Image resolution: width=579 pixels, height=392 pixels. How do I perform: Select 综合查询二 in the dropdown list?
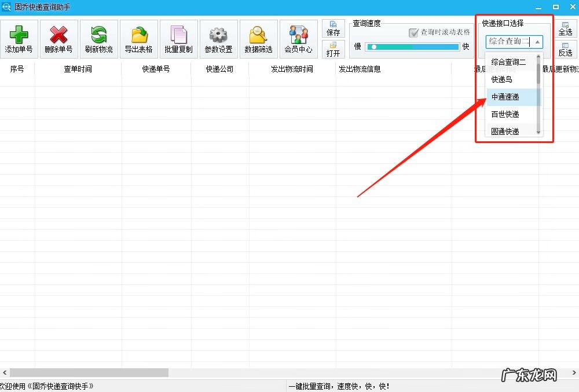(512, 62)
